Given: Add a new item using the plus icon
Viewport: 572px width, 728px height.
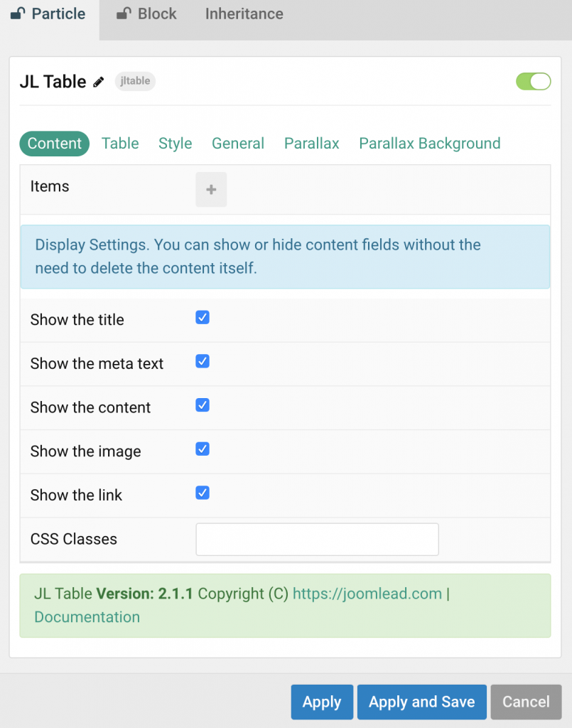Looking at the screenshot, I should (x=211, y=189).
